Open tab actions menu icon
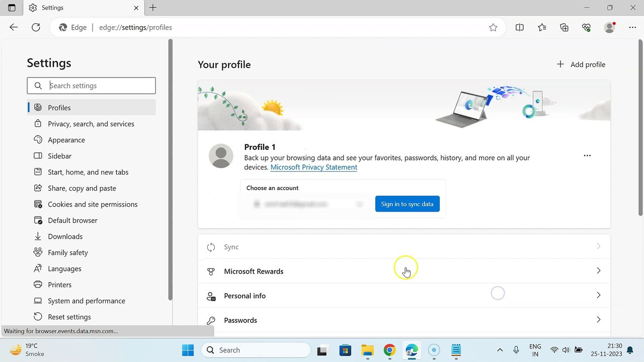Viewport: 644px width, 362px height. click(x=12, y=8)
